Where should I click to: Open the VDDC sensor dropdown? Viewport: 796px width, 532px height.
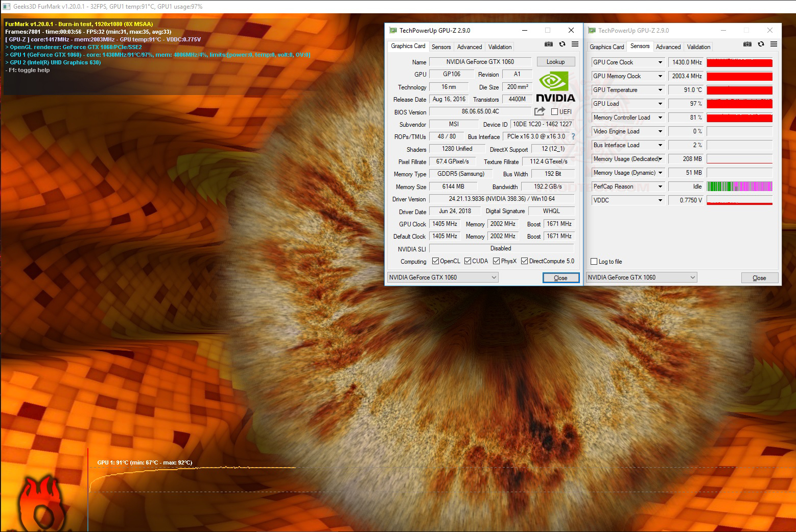660,200
